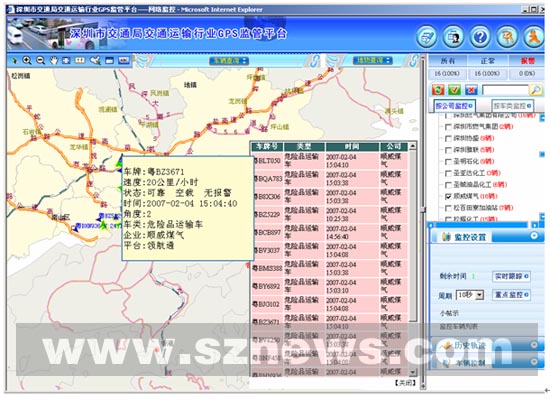Click the 16 (100%) count under 所有

point(447,74)
